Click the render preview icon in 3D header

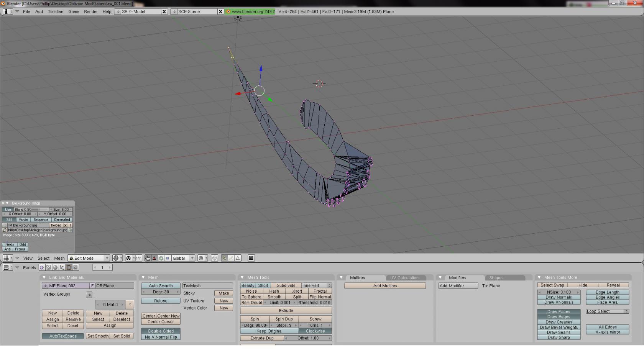[x=251, y=258]
